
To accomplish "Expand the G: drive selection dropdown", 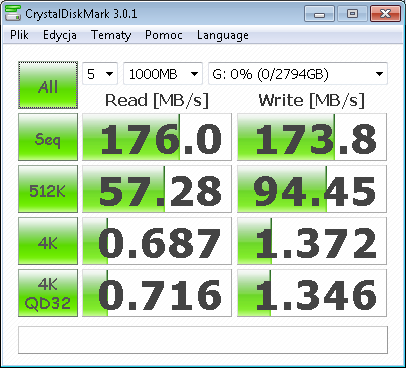I will (x=298, y=74).
